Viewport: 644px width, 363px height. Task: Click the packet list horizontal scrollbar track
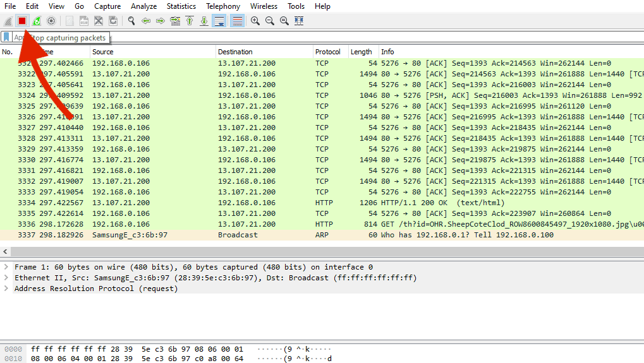327,251
